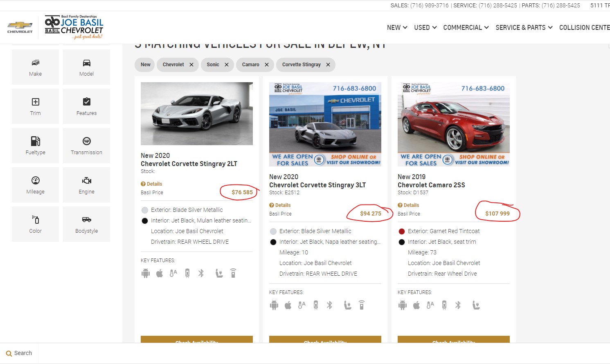The height and width of the screenshot is (364, 610).
Task: Click Bluetooth icon on Camaro 2SS card
Action: click(x=458, y=305)
